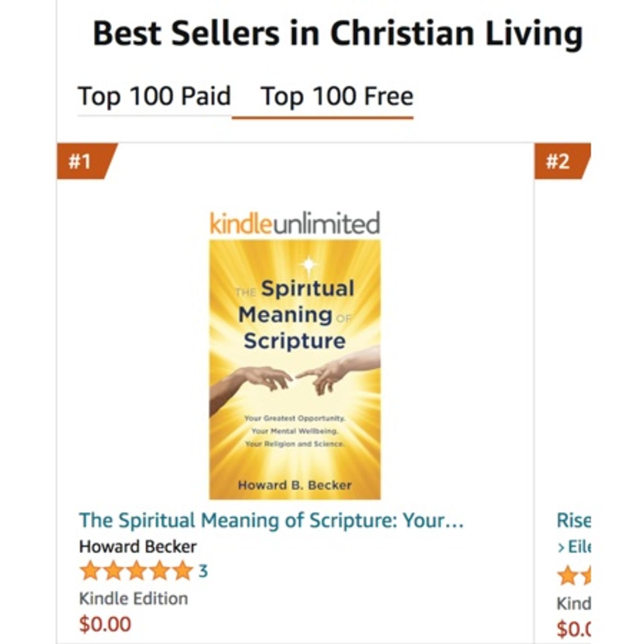Click the #1 rank badge
This screenshot has height=644, width=644.
click(86, 161)
